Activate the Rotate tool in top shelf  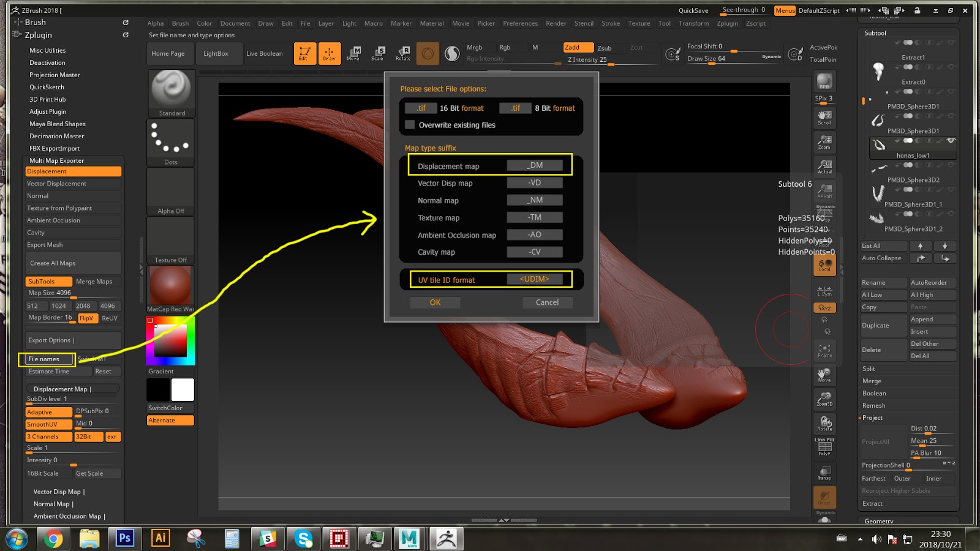[x=403, y=53]
